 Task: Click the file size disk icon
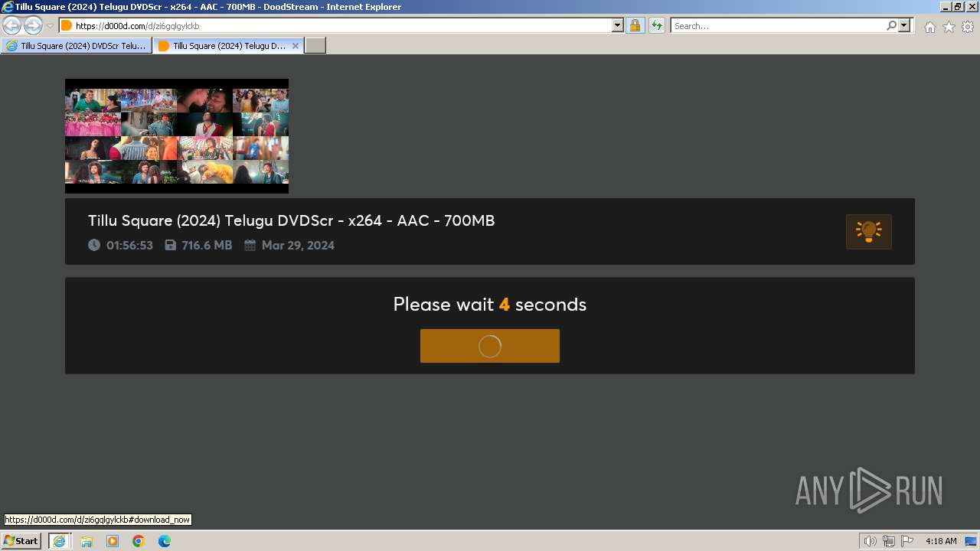click(x=171, y=245)
